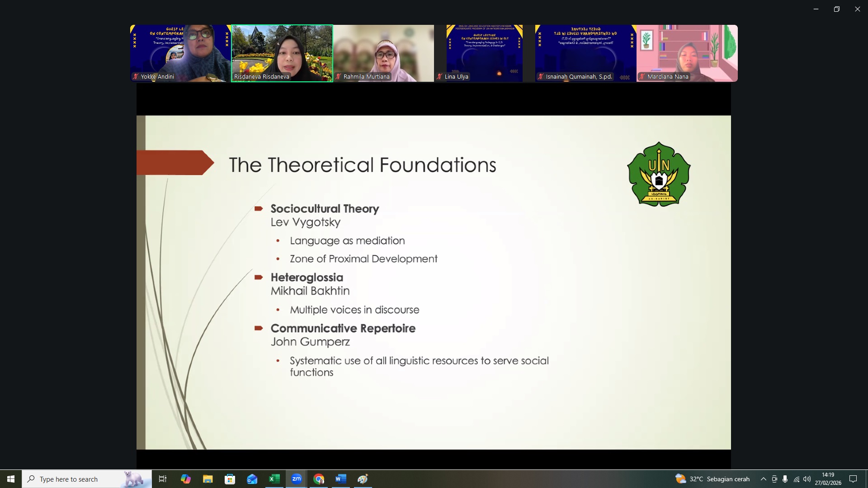Click the muted mic icon beside Rahmila Murtiana

(x=338, y=76)
